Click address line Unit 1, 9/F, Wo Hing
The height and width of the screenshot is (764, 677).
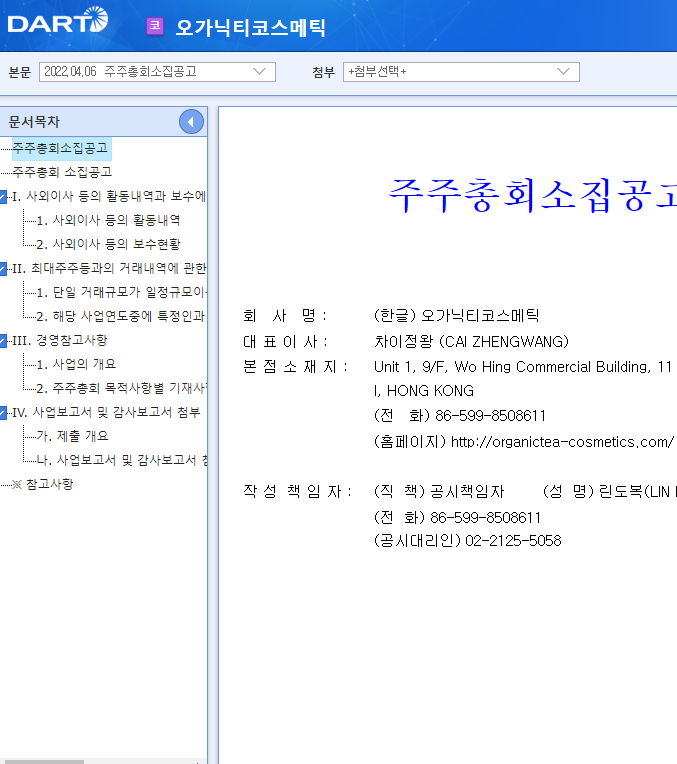coord(523,367)
